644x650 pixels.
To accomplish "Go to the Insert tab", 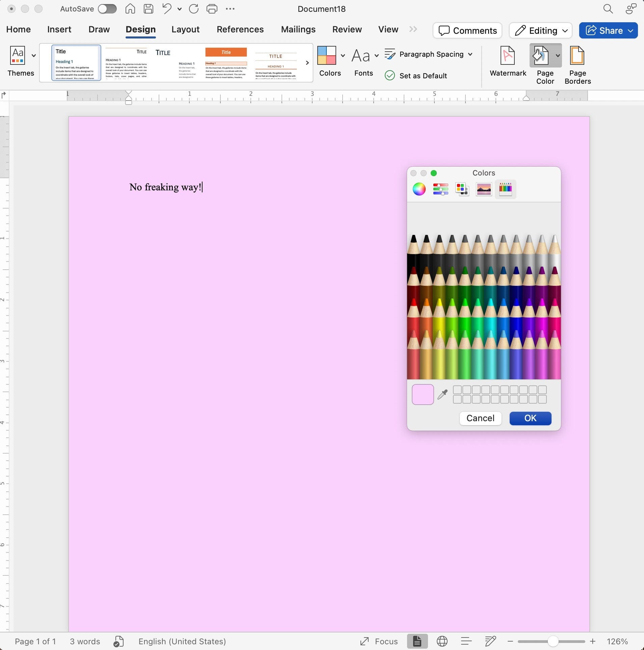I will [59, 30].
